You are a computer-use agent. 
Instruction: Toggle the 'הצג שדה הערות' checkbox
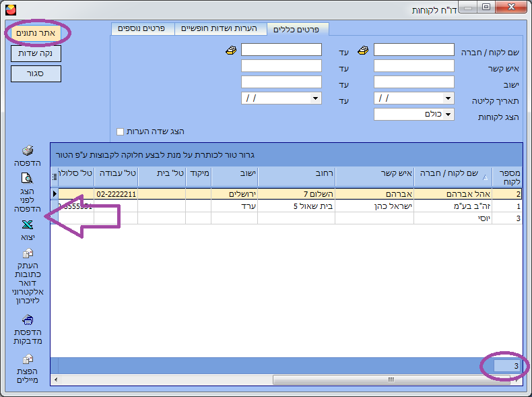[121, 131]
